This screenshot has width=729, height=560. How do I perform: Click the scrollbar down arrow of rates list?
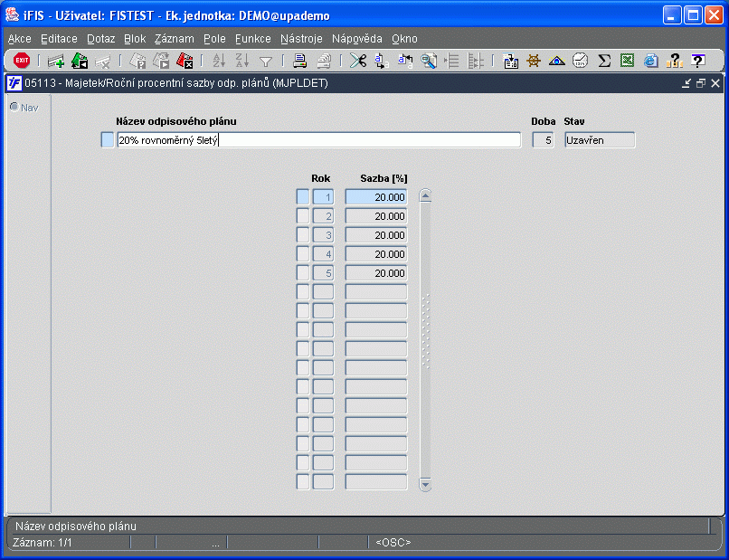pyautogui.click(x=425, y=484)
